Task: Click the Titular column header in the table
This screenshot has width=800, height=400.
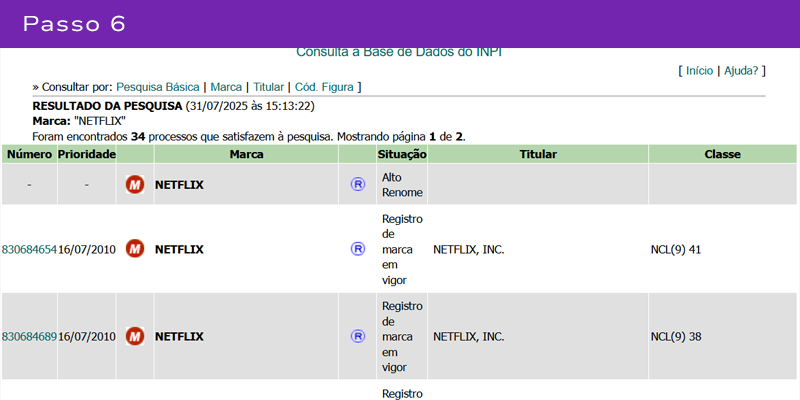Action: click(x=538, y=155)
